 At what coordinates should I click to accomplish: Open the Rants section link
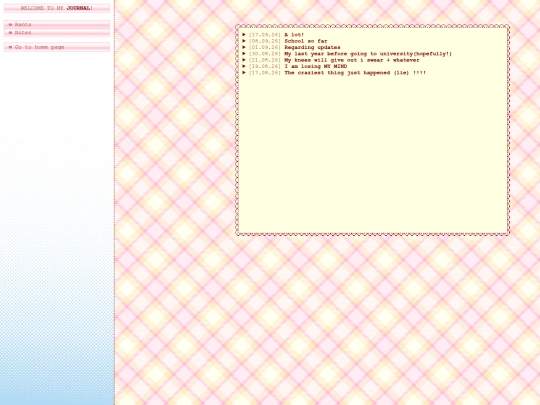[23, 24]
